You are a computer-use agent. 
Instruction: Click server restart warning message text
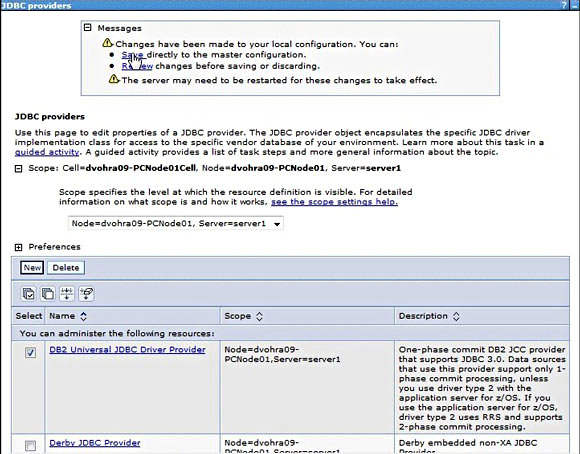point(279,80)
